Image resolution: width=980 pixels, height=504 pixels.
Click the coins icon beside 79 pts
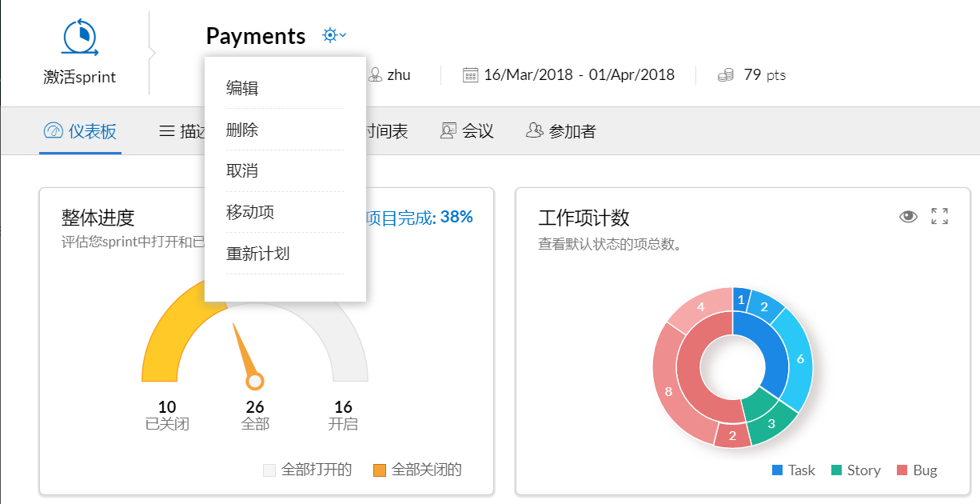point(725,75)
